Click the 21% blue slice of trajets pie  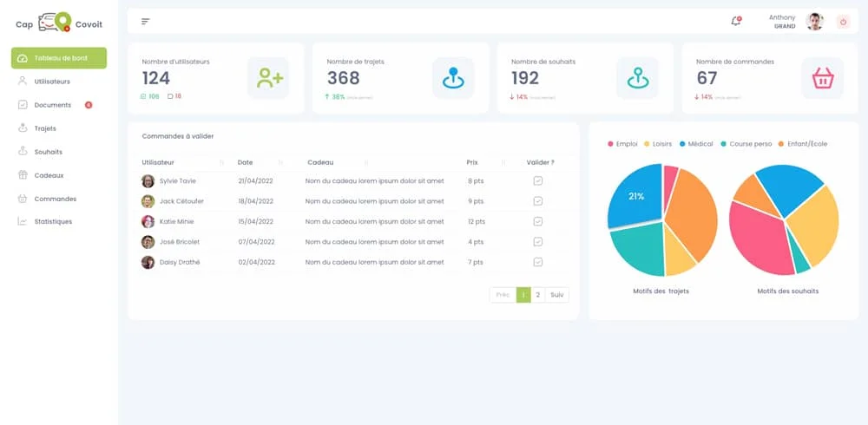(x=636, y=196)
